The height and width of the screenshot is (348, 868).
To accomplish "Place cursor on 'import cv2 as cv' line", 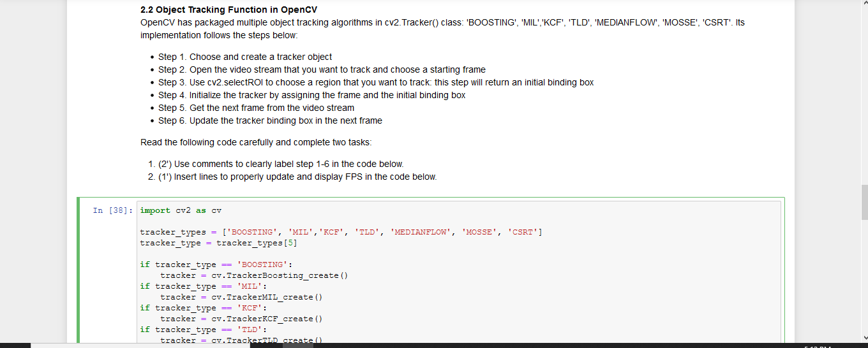I will [181, 210].
